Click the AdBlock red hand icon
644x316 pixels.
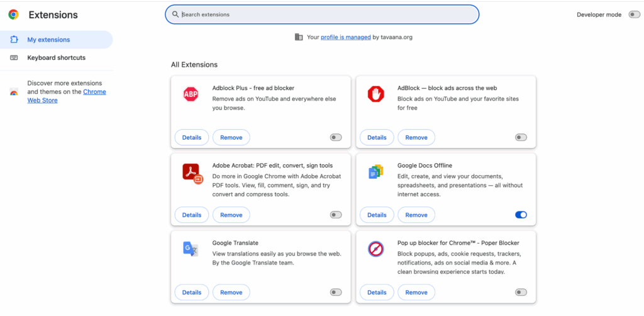pyautogui.click(x=375, y=94)
